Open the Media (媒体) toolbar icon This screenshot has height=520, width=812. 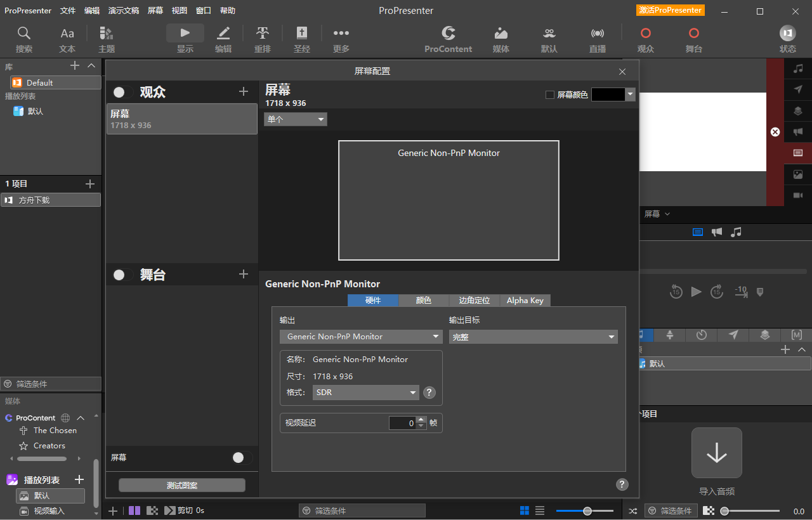tap(501, 39)
